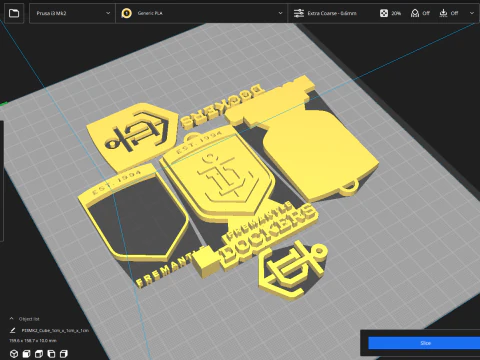This screenshot has width=480, height=360.
Task: Click the 20% infill value
Action: [x=396, y=13]
